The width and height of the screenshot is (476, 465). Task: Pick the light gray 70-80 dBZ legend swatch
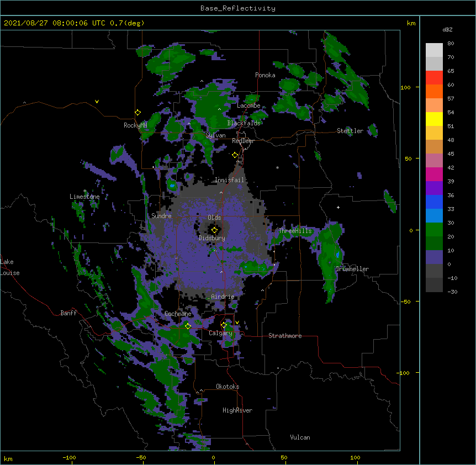click(x=434, y=50)
